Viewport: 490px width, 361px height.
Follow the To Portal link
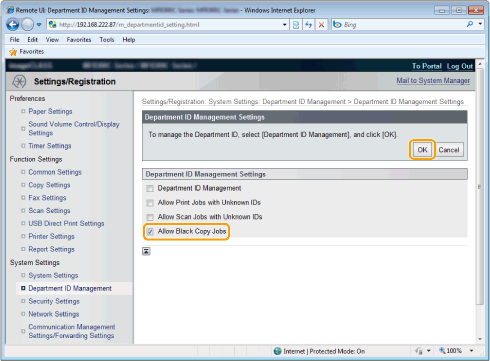[x=427, y=66]
